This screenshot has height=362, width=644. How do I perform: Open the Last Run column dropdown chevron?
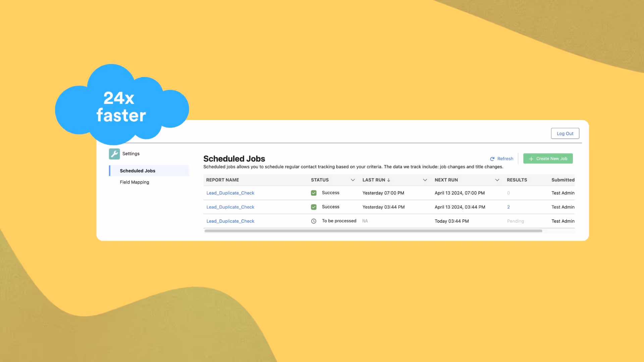pos(425,180)
